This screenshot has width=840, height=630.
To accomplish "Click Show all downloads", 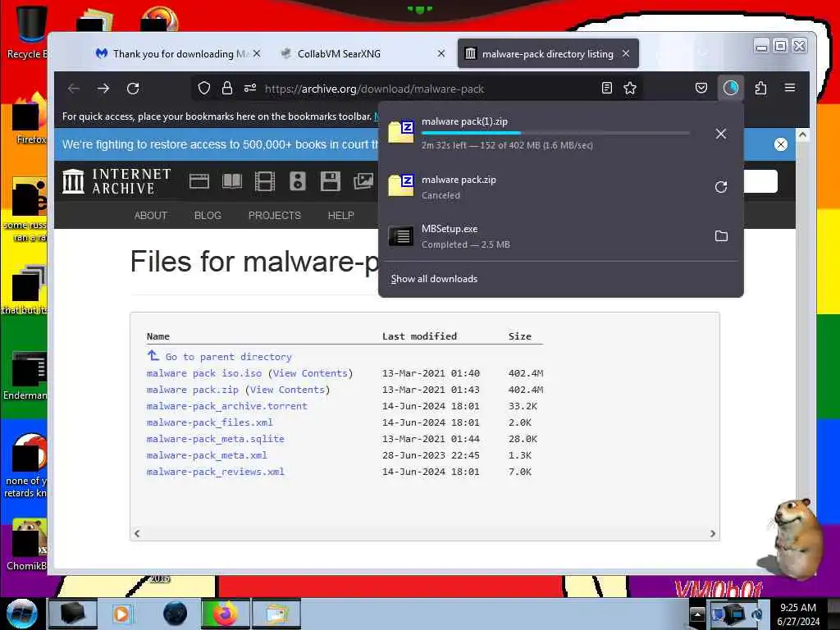I will pos(434,279).
